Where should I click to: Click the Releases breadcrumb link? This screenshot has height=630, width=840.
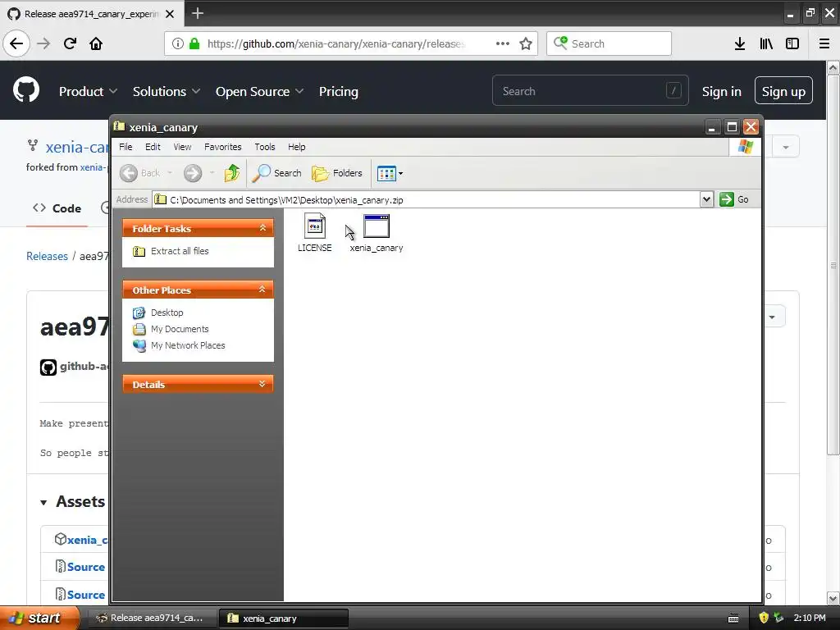pyautogui.click(x=47, y=256)
